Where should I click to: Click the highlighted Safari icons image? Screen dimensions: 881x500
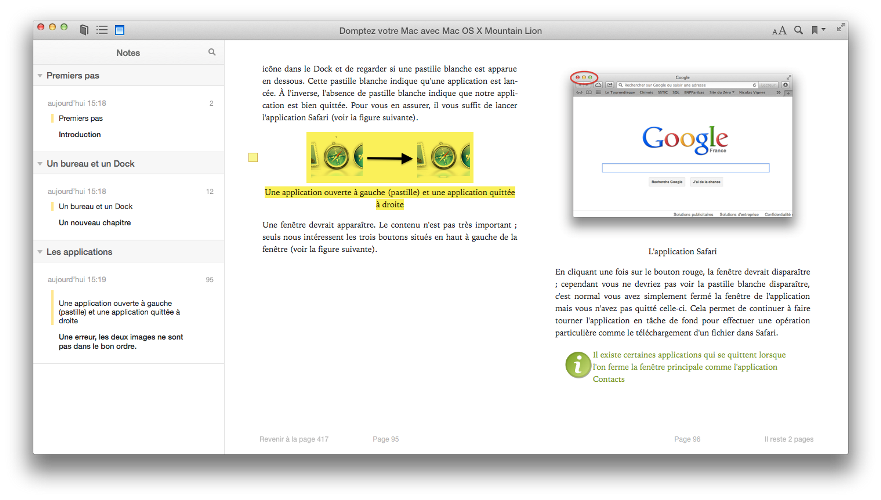click(389, 157)
